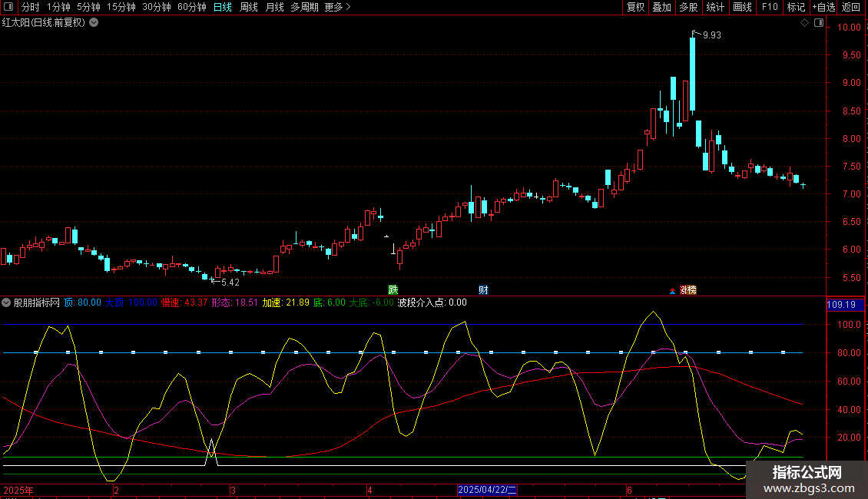This screenshot has width=868, height=499.
Task: Select the 60分钟 period tab
Action: tap(191, 8)
